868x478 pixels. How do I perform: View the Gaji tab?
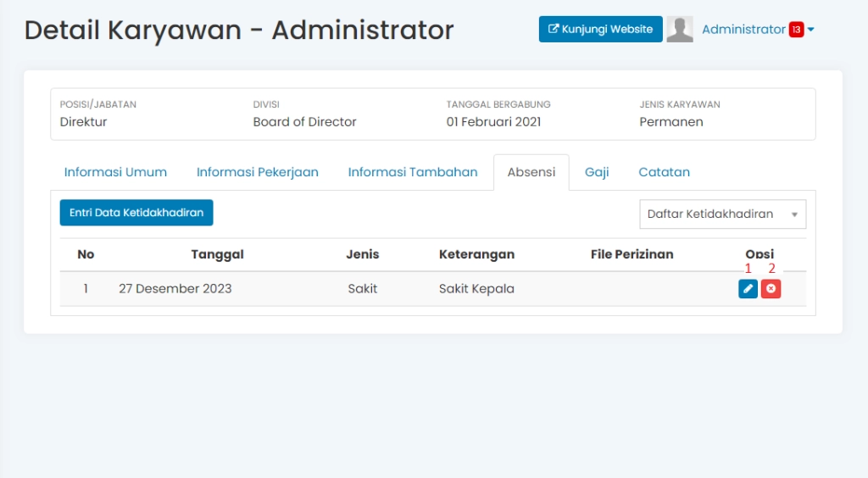(x=597, y=172)
